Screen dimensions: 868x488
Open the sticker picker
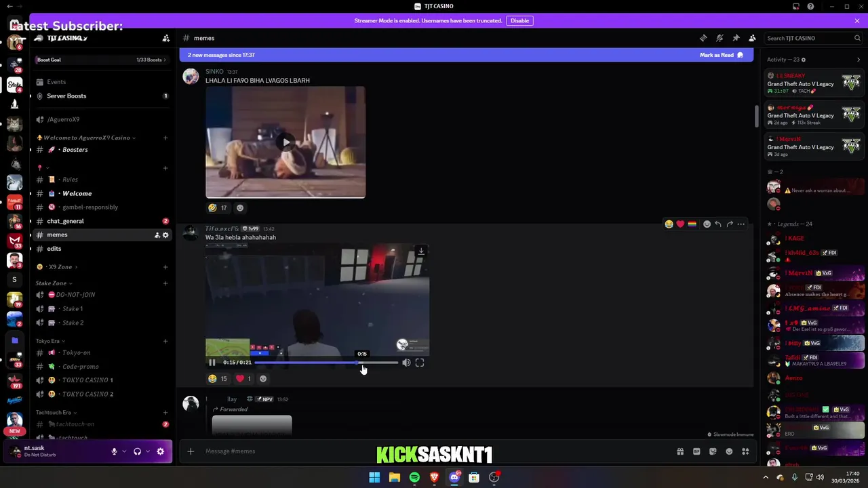713,451
